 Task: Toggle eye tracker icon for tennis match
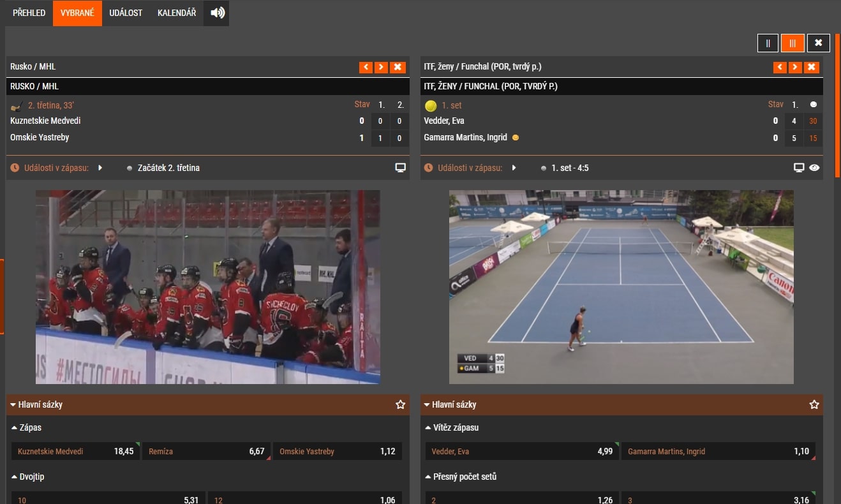click(x=814, y=168)
